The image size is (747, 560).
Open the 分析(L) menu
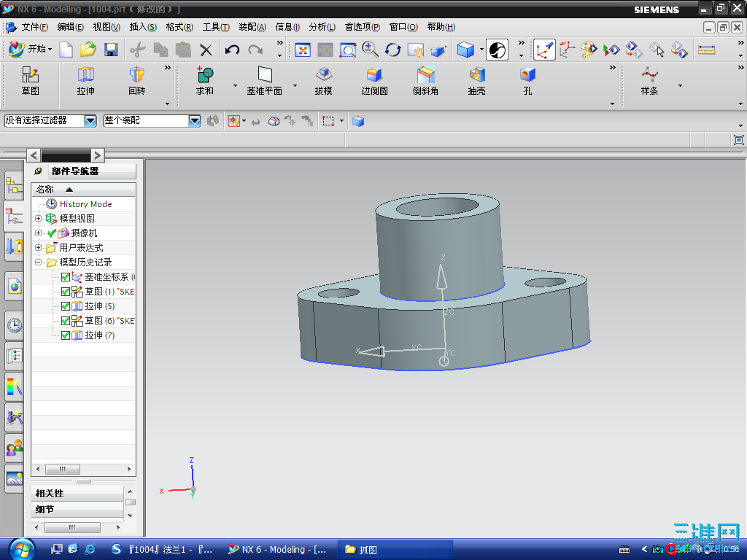(322, 27)
